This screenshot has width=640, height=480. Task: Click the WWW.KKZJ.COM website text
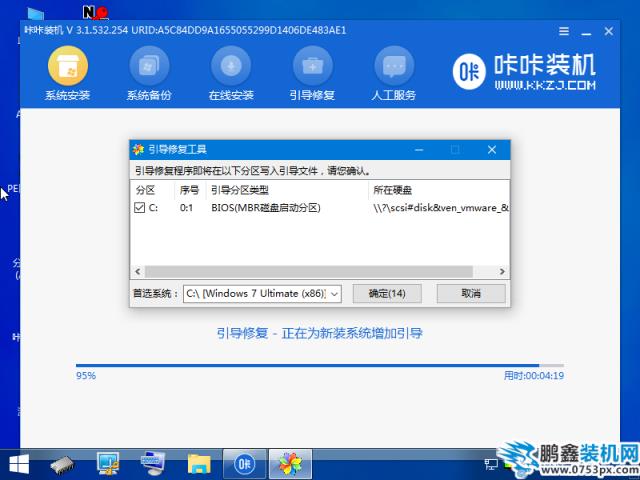(x=545, y=85)
